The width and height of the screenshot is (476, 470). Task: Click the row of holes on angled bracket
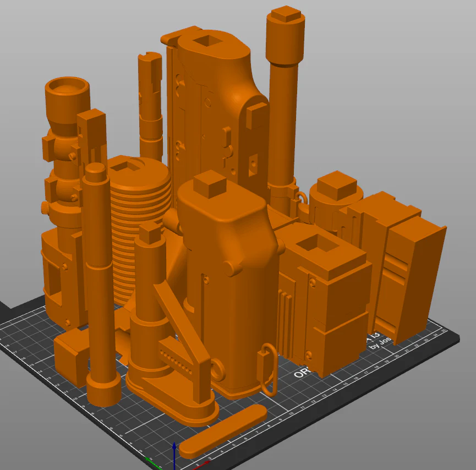(x=176, y=361)
